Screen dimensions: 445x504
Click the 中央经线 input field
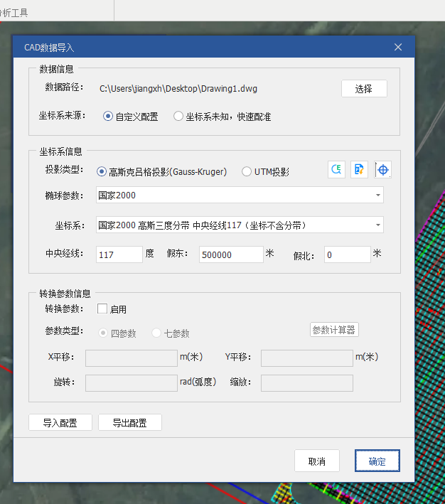pyautogui.click(x=119, y=254)
